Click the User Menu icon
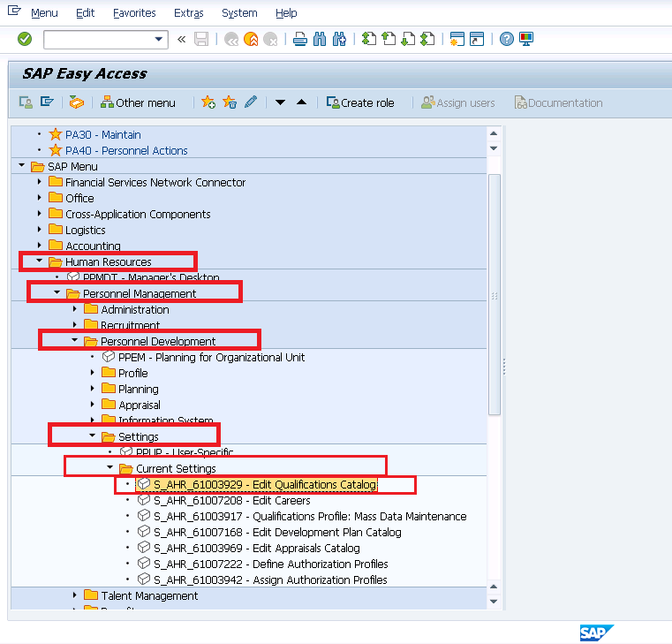The image size is (672, 644). 26,102
